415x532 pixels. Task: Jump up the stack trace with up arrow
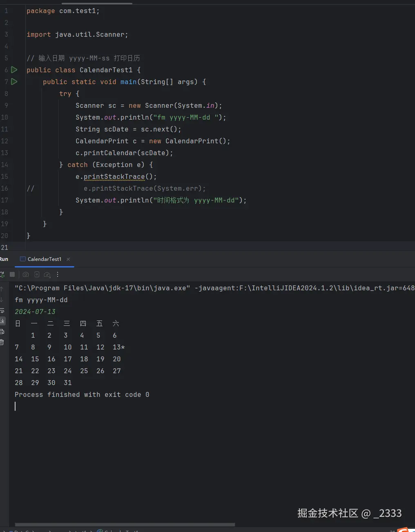click(2, 289)
